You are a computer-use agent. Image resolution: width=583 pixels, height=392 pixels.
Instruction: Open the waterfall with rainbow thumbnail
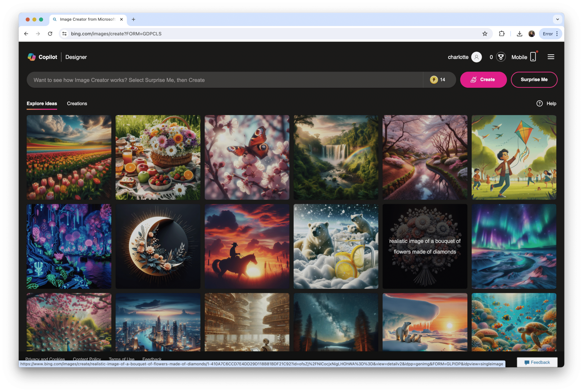click(x=336, y=158)
